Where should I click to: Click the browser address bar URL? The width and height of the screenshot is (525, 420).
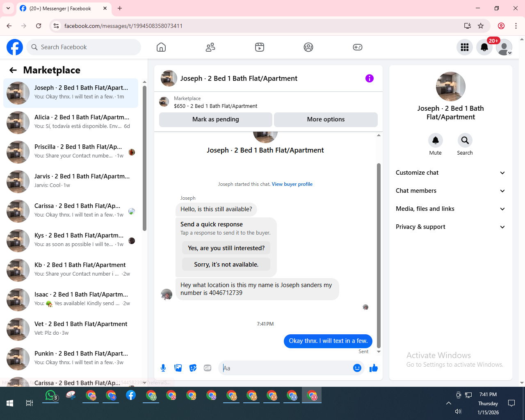pos(123,26)
